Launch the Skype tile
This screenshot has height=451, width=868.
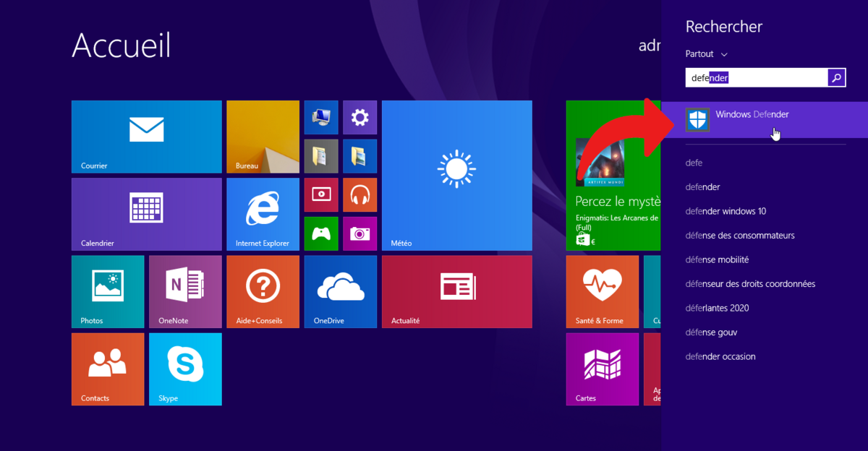(185, 369)
